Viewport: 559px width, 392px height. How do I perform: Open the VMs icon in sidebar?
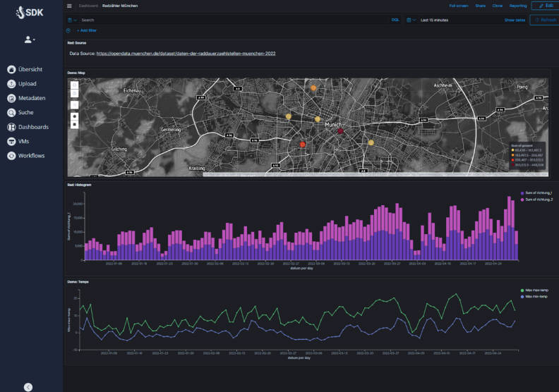tap(11, 141)
